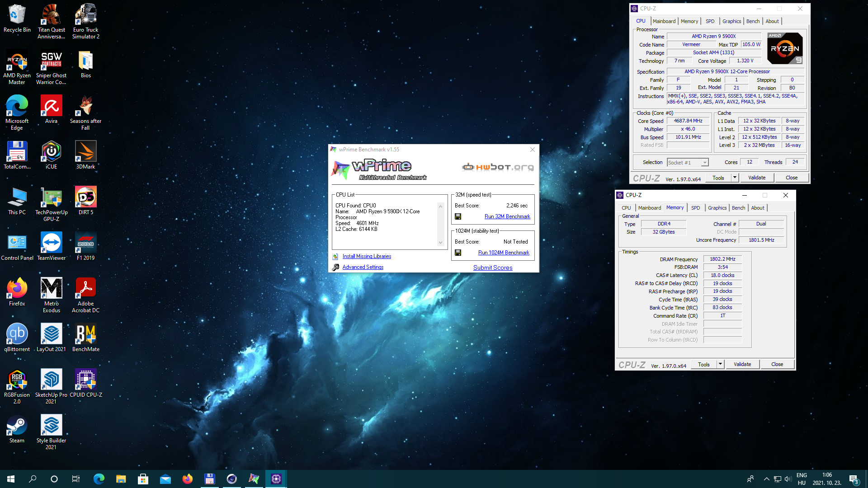Image resolution: width=868 pixels, height=488 pixels.
Task: Switch to Memory tab in upper CPU-Z
Action: click(689, 21)
